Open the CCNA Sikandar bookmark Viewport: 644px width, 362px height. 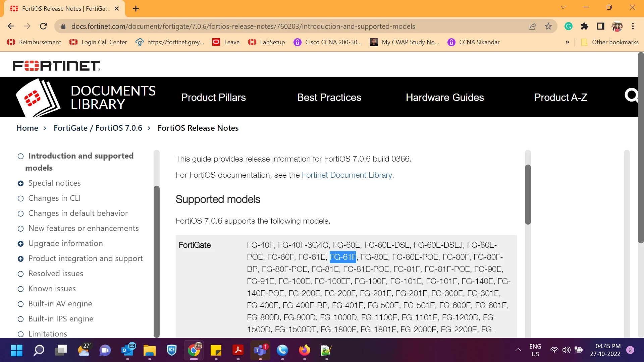[474, 42]
